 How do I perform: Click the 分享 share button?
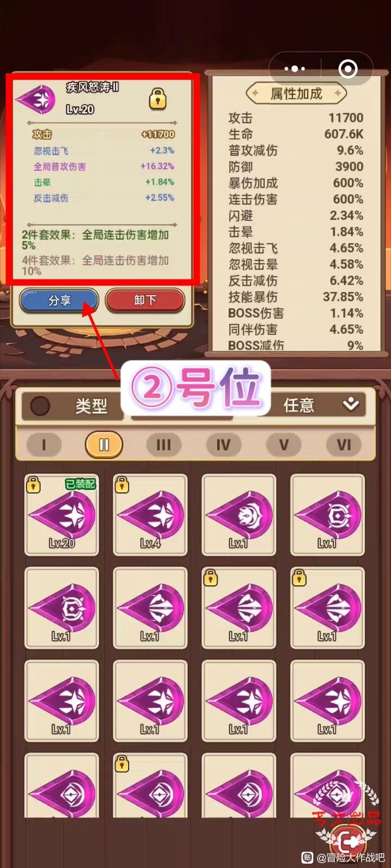tap(59, 301)
